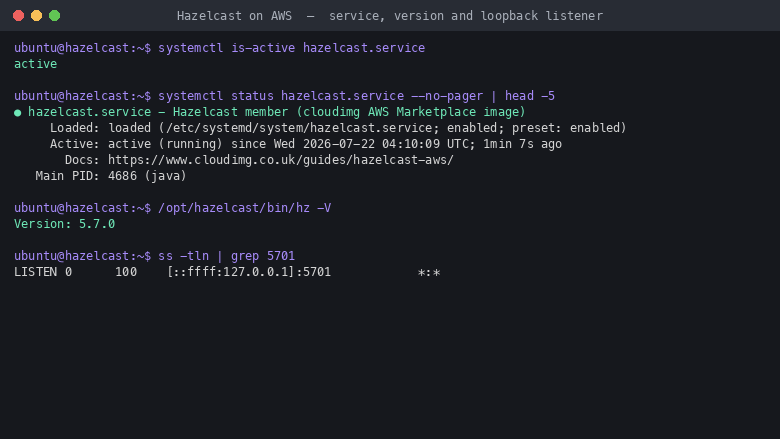Click the last ubuntu@hazelcast prompt
780x439 pixels.
82,256
